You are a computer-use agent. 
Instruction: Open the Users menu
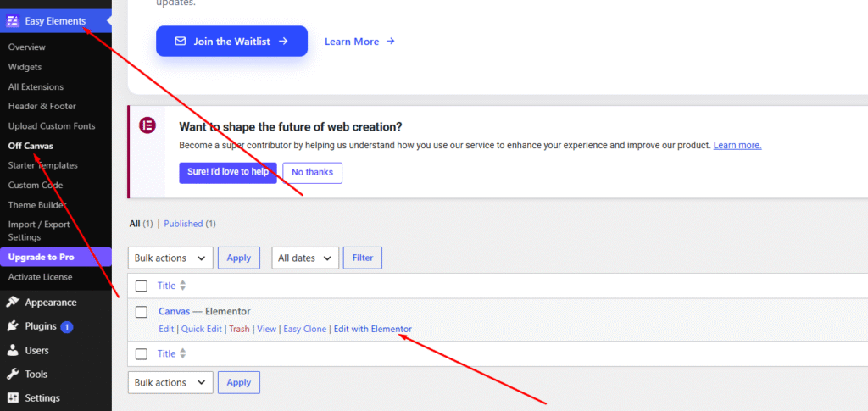(36, 350)
